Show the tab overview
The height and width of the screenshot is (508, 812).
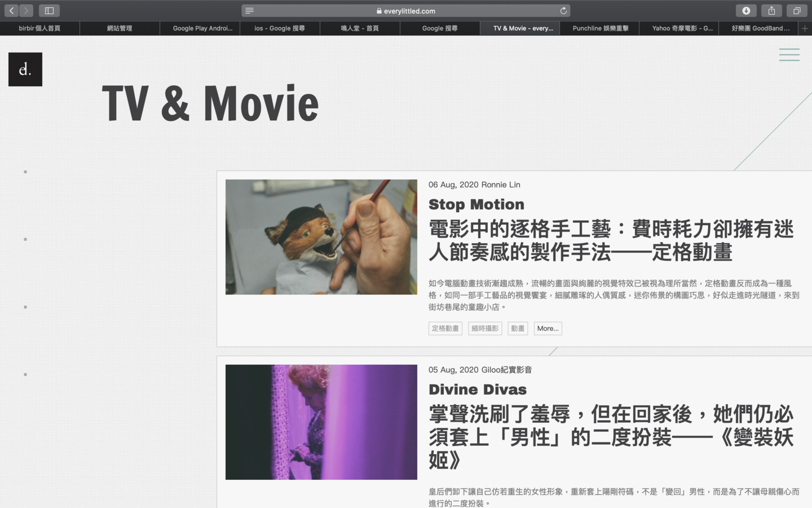coord(797,10)
